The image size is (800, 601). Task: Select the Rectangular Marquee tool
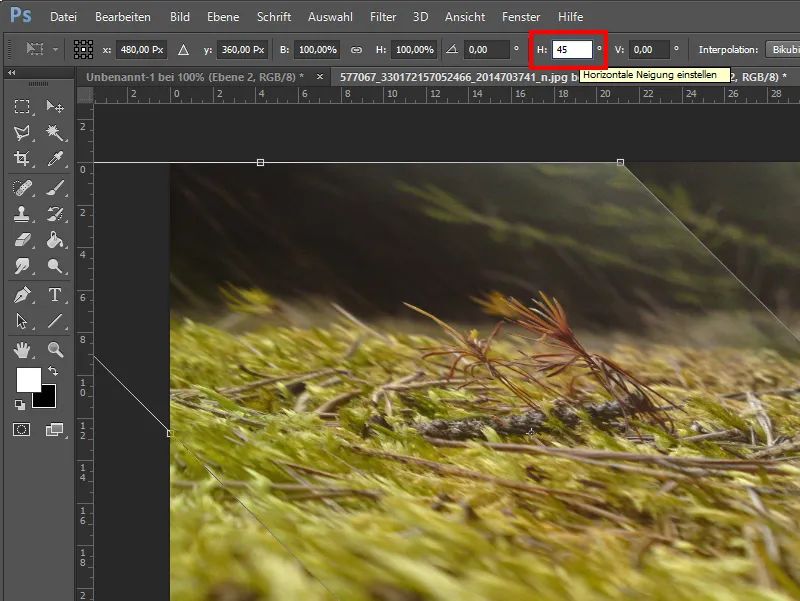21,107
